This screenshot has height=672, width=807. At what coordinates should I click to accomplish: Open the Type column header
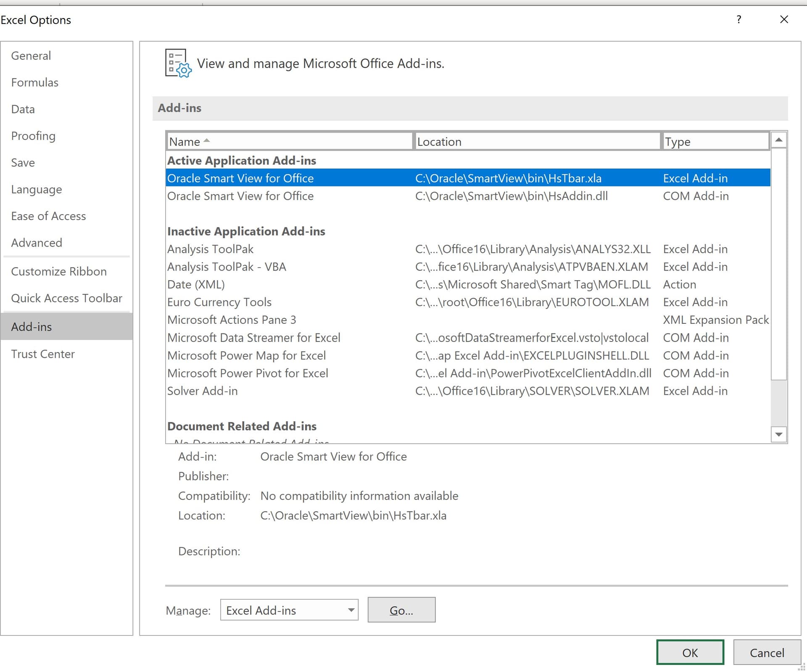point(715,141)
